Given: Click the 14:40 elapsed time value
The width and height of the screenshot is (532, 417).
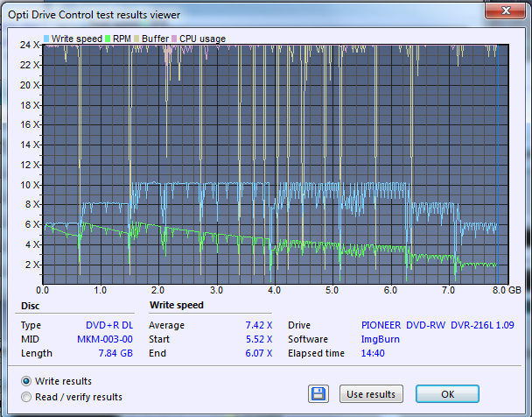Looking at the screenshot, I should pyautogui.click(x=374, y=353).
